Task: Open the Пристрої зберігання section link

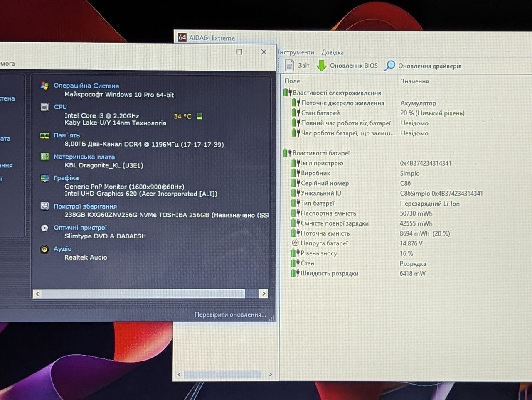Action: click(x=85, y=206)
